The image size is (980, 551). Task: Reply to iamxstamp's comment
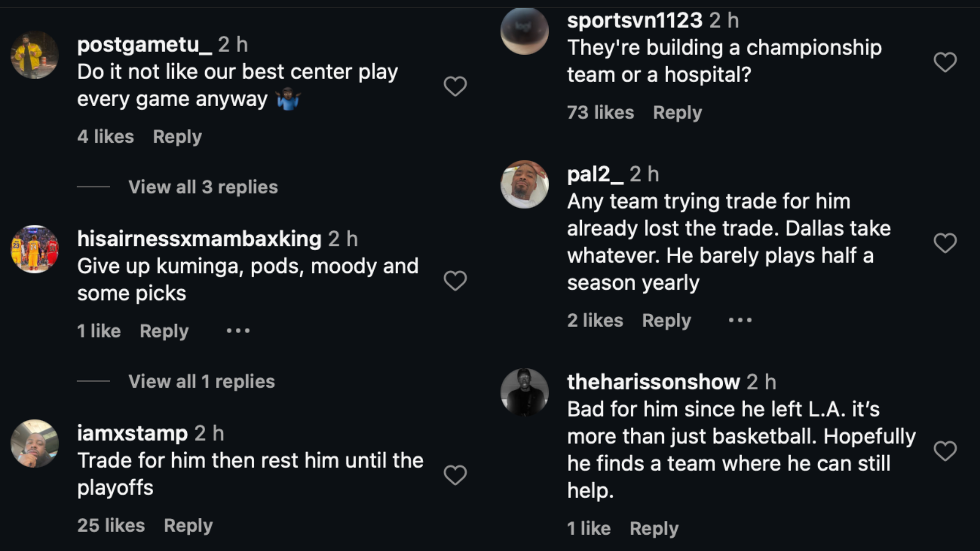click(x=188, y=525)
